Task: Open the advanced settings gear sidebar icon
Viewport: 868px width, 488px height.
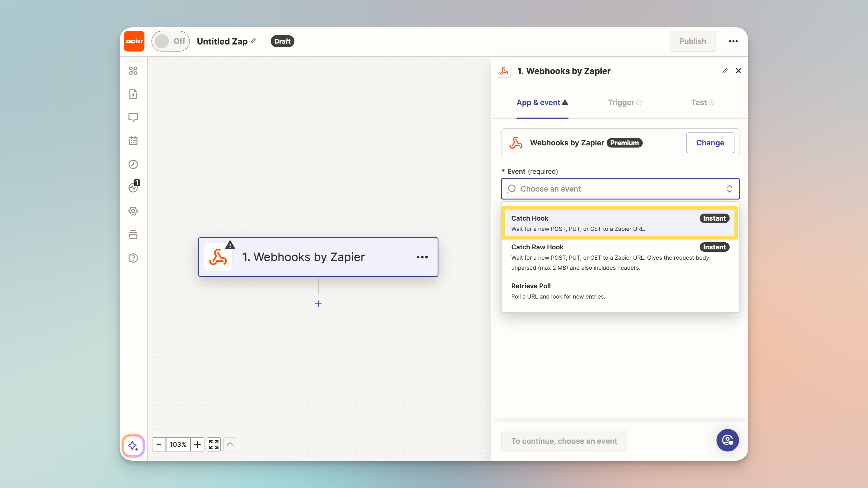Action: pos(133,211)
